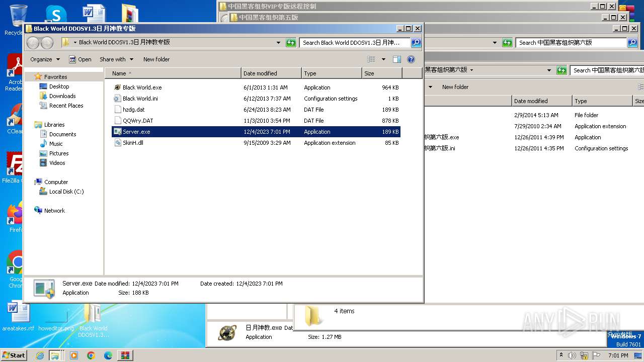This screenshot has width=644, height=362.
Task: Click the 日月神教.exe details icon
Action: click(227, 332)
